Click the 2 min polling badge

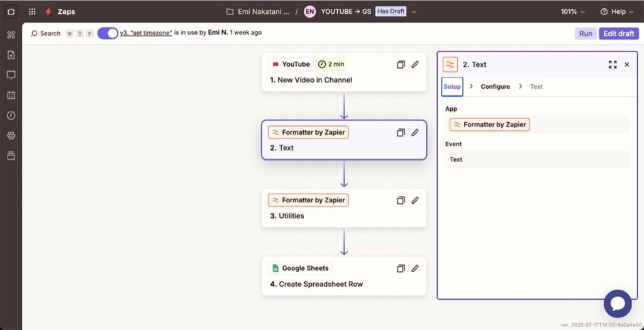pos(331,64)
